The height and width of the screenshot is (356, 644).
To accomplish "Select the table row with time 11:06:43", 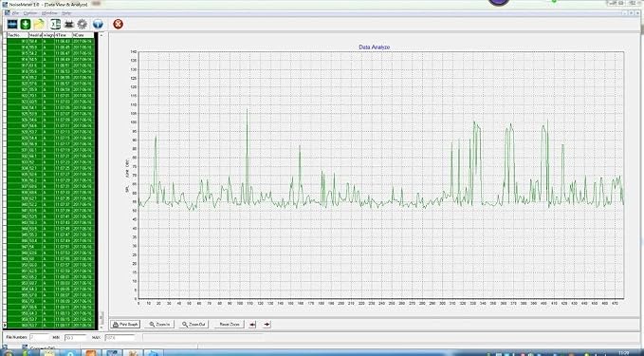I will 50,41.
